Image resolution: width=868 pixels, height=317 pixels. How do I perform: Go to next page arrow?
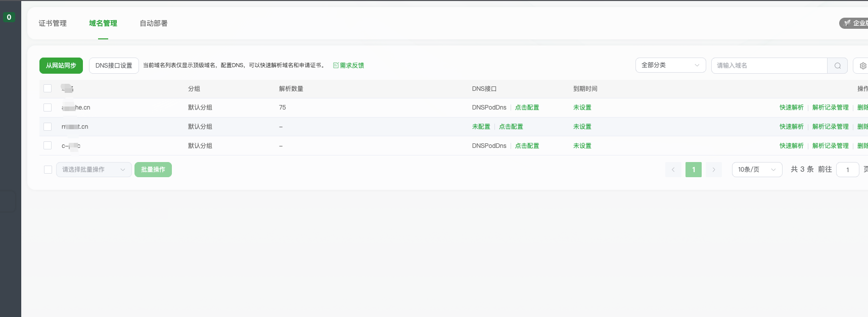pyautogui.click(x=714, y=170)
